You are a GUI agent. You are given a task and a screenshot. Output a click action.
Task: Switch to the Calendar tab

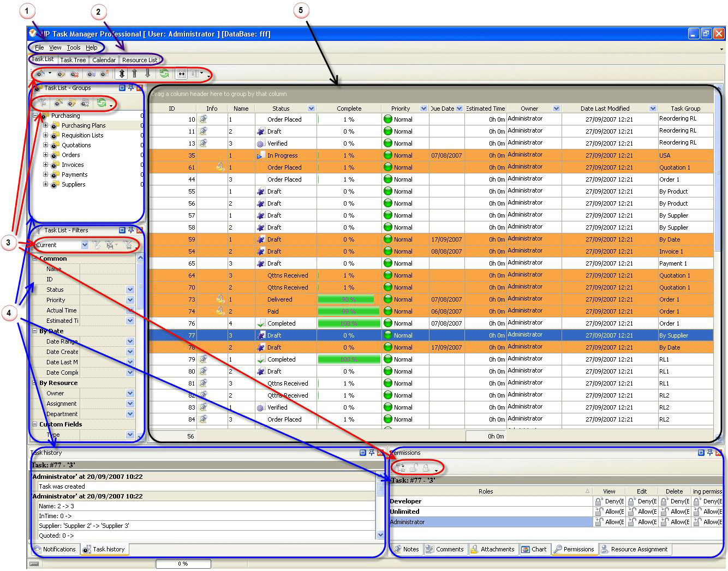click(x=104, y=60)
